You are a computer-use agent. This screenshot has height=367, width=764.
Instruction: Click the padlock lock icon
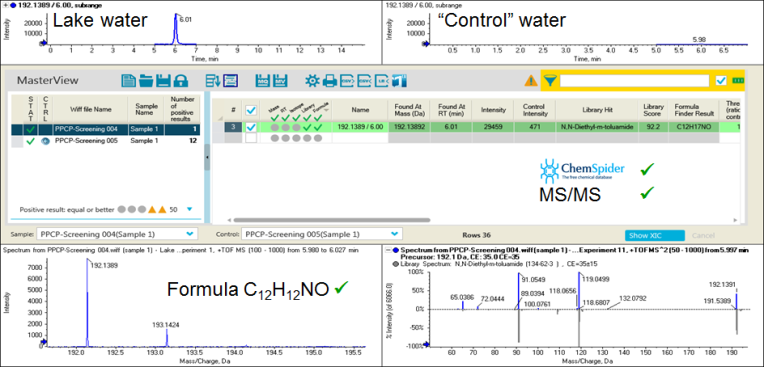(x=181, y=80)
